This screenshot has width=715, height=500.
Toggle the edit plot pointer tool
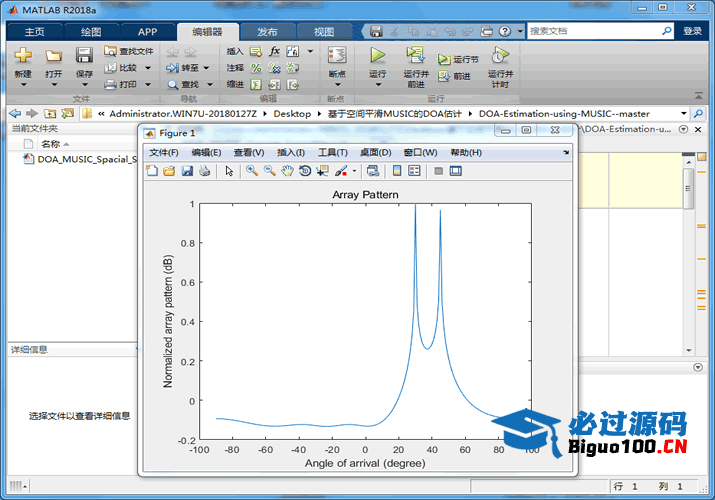click(x=229, y=171)
